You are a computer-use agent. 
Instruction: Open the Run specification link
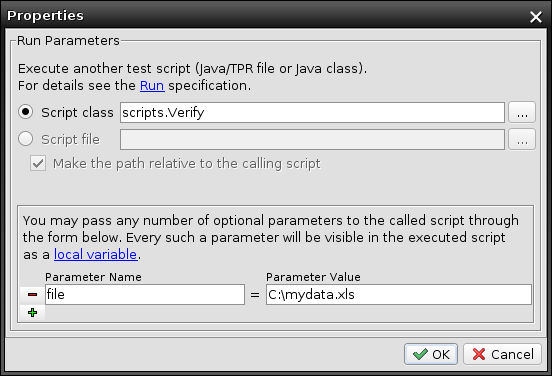(152, 86)
